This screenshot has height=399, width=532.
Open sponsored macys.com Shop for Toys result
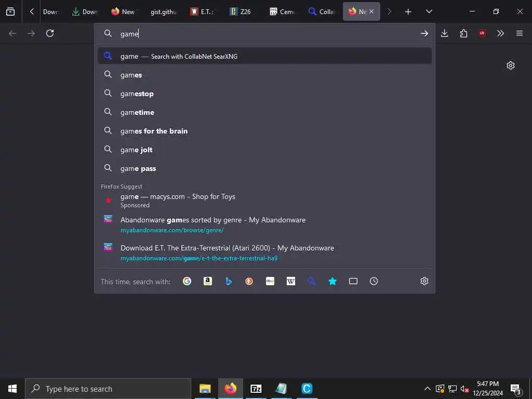[x=264, y=201]
